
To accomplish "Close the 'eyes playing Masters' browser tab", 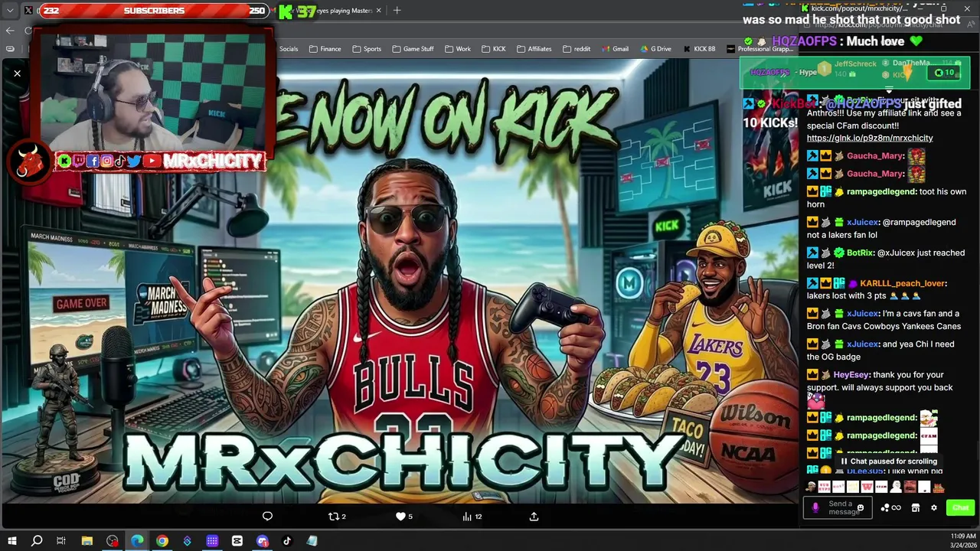I will 379,11.
